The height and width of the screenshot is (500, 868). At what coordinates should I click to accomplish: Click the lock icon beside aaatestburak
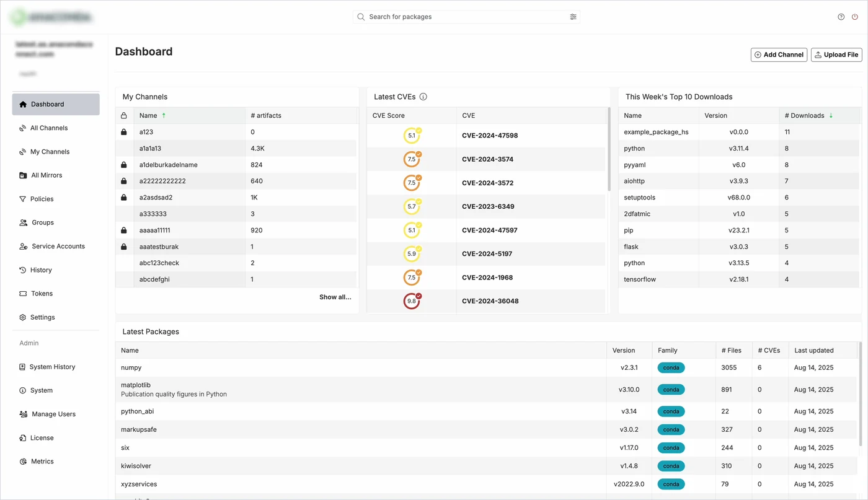pyautogui.click(x=124, y=247)
